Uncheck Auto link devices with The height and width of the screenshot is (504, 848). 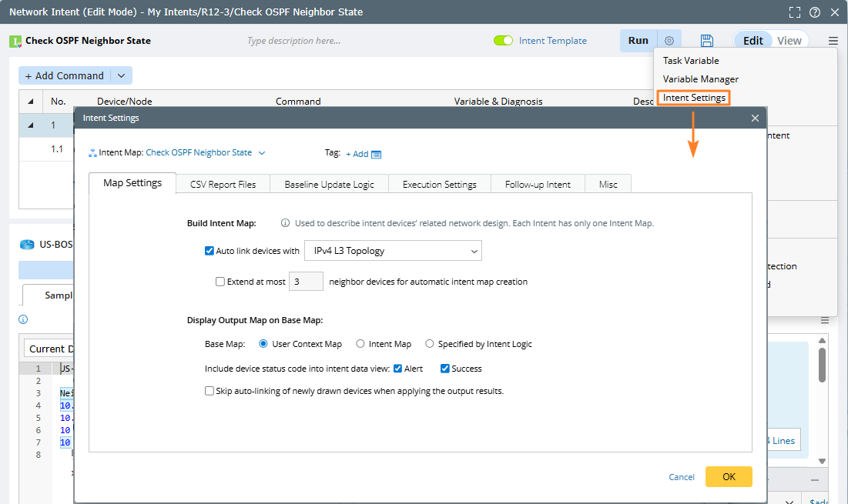(209, 251)
